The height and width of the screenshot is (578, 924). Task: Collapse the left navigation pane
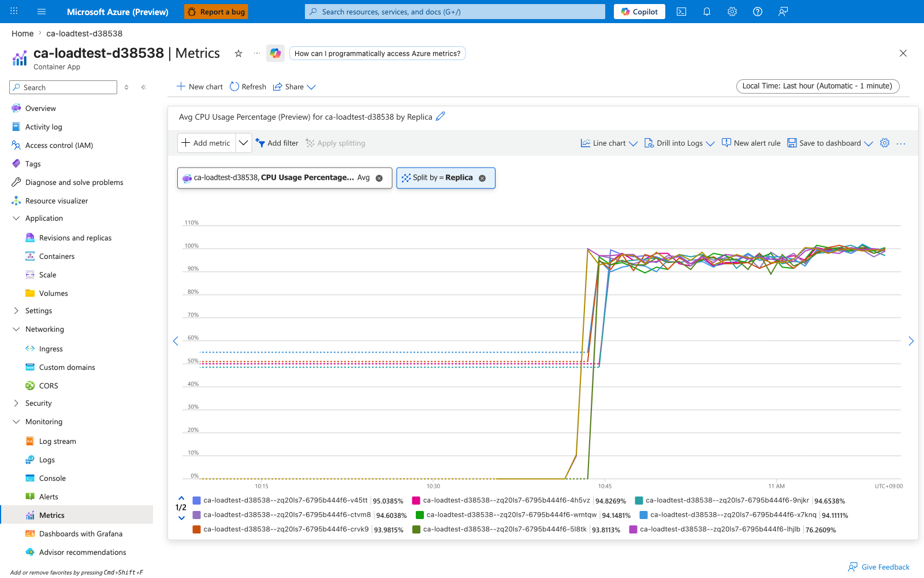click(x=144, y=87)
